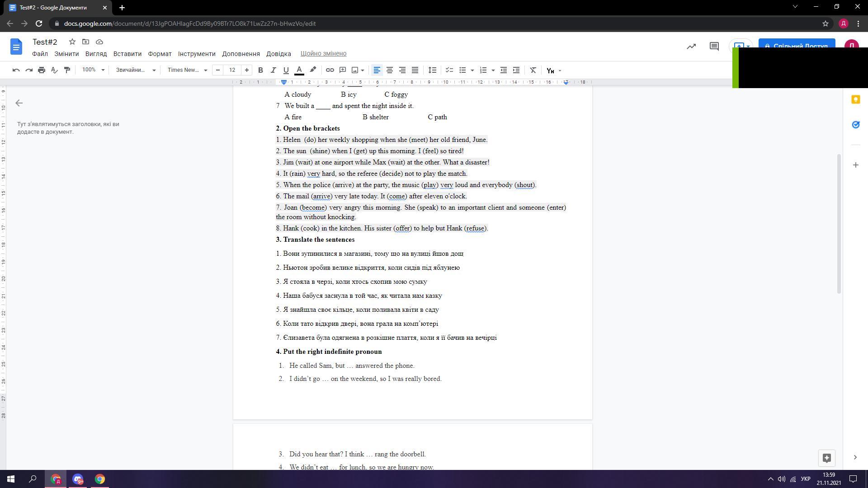Screen dimensions: 868x488
Task: Toggle justify text alignment
Action: click(415, 70)
